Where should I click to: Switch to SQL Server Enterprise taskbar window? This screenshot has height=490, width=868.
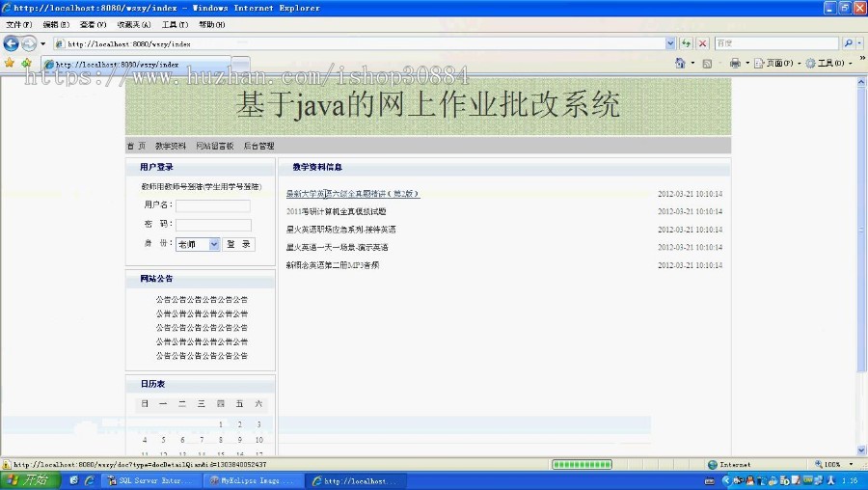coord(150,480)
